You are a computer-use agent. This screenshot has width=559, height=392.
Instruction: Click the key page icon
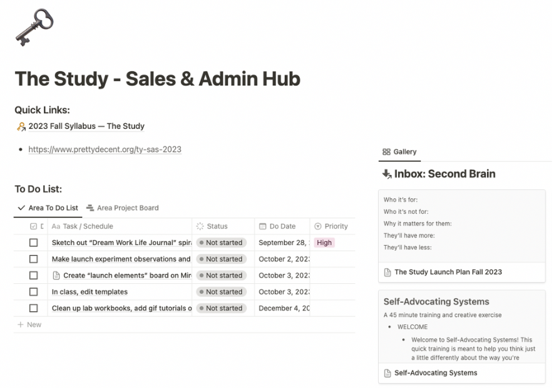pos(34,27)
